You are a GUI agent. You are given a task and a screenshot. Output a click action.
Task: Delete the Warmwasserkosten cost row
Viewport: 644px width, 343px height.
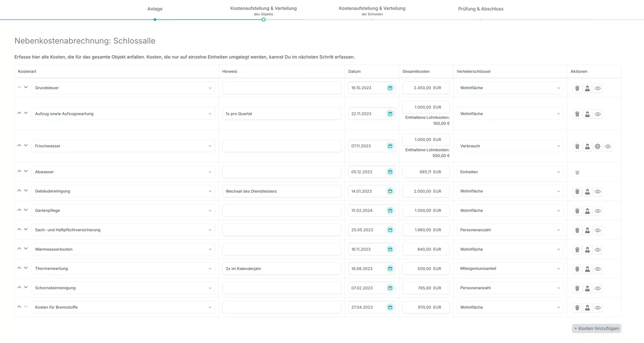point(577,250)
